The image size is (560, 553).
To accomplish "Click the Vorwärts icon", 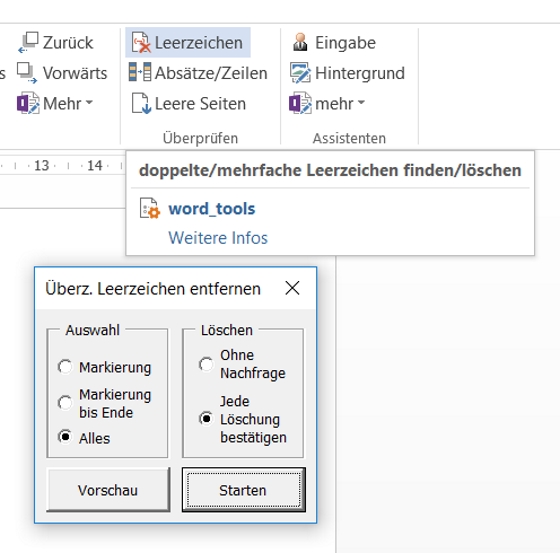I will coord(27,73).
